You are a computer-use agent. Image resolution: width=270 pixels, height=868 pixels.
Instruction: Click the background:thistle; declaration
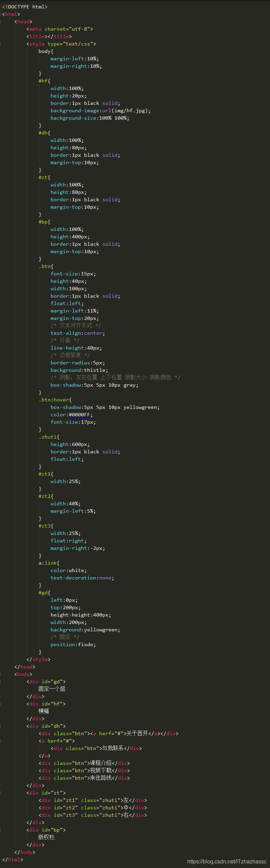click(79, 370)
